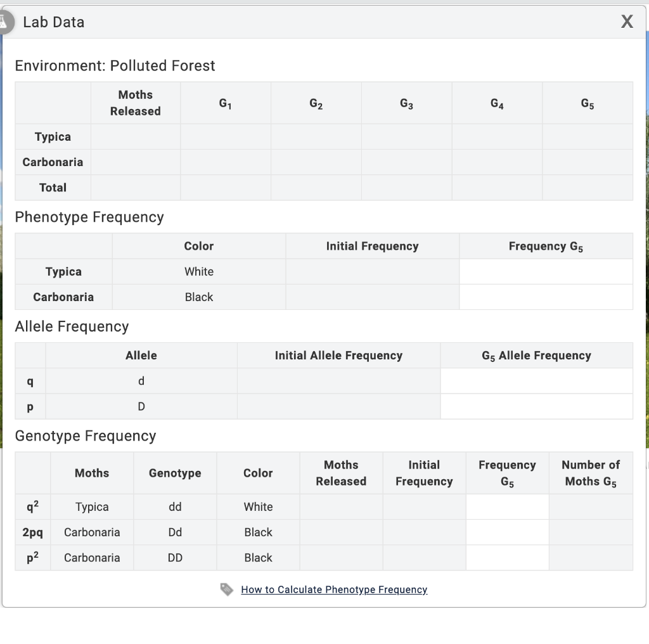Click Initial Allele Frequency header
Screen dimensions: 649x644
pos(338,355)
